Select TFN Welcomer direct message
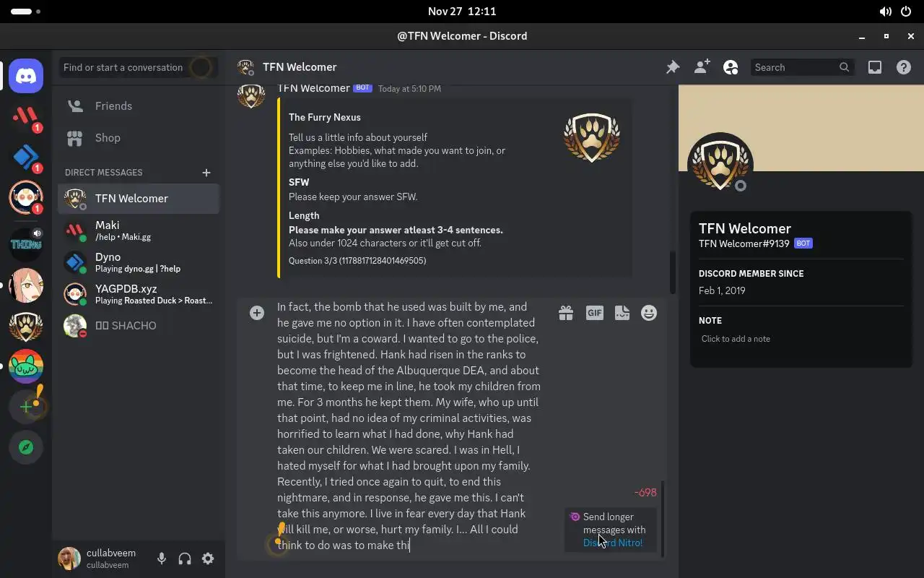Viewport: 924px width, 578px height. pyautogui.click(x=139, y=198)
